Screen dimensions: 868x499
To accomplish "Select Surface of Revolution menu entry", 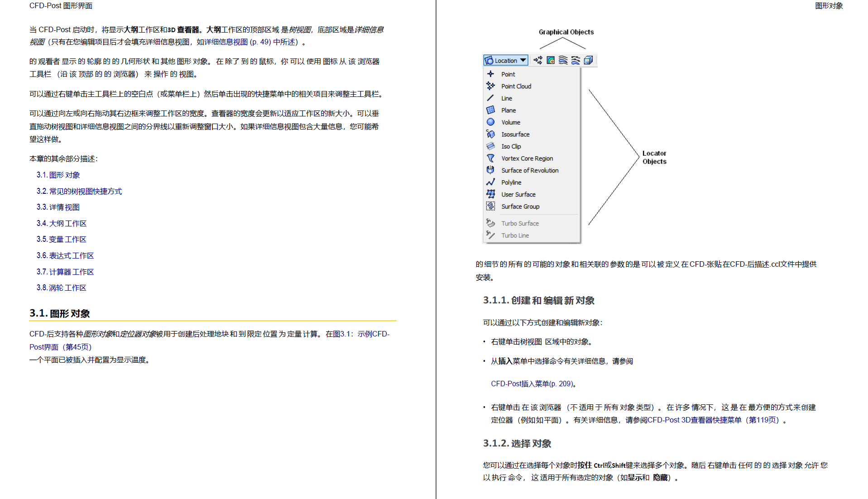I will pos(529,170).
